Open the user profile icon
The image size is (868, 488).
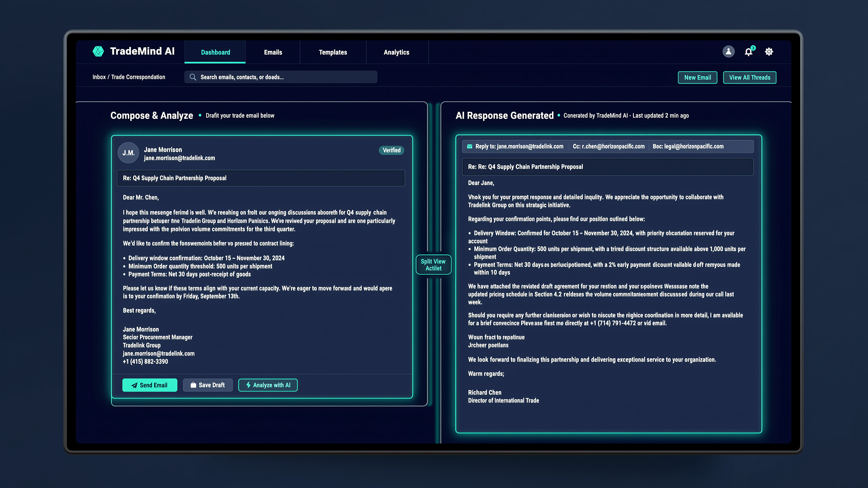click(x=728, y=52)
